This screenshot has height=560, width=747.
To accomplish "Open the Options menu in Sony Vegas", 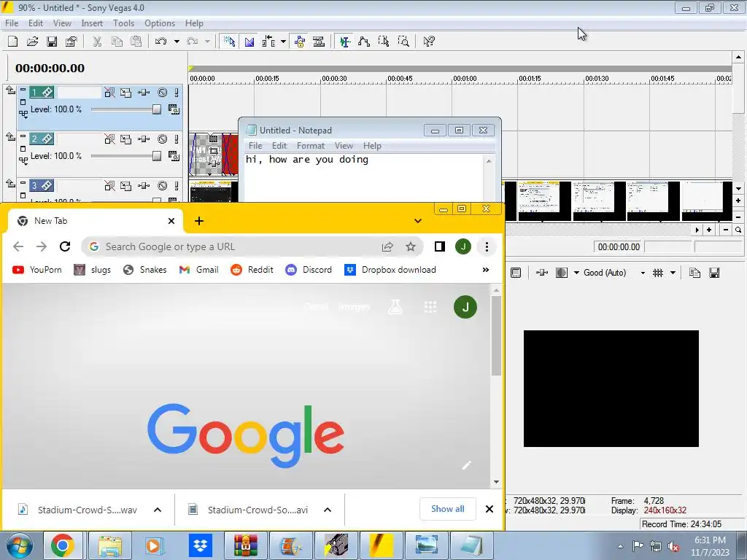I will tap(160, 23).
